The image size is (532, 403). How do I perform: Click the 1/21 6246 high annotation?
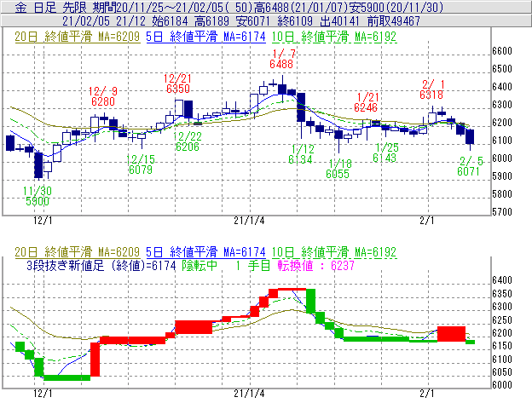point(367,102)
